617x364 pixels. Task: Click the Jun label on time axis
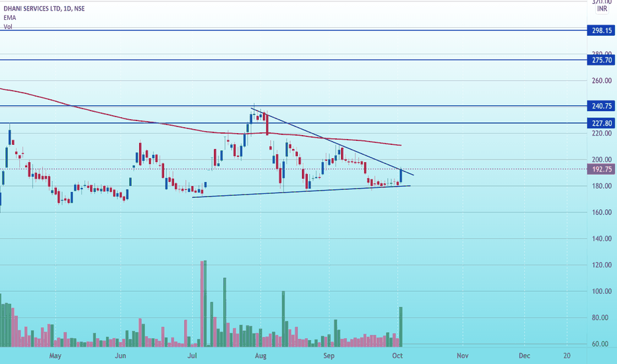pos(120,356)
